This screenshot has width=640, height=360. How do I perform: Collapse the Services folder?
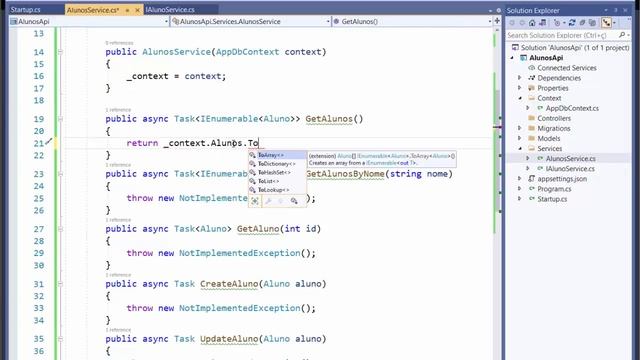click(x=520, y=149)
